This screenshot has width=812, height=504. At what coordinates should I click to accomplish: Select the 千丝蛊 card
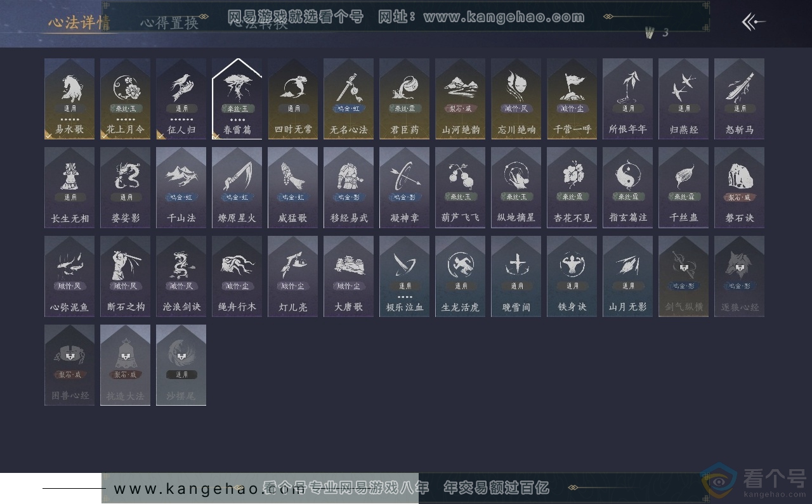click(684, 188)
